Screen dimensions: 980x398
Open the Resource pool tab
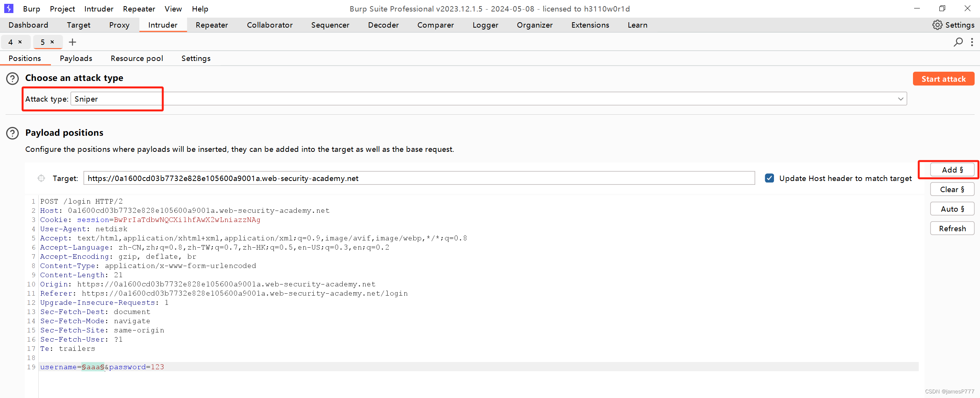(x=137, y=58)
